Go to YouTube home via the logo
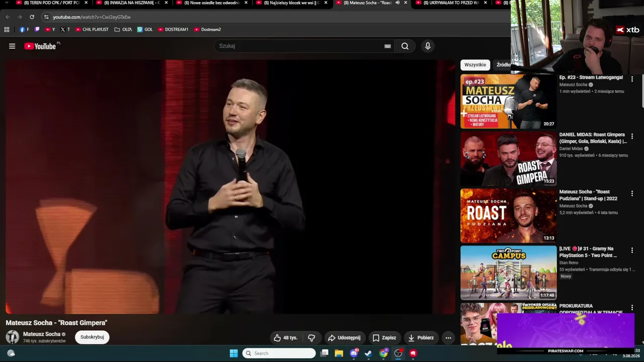The width and height of the screenshot is (644, 362). pos(40,46)
